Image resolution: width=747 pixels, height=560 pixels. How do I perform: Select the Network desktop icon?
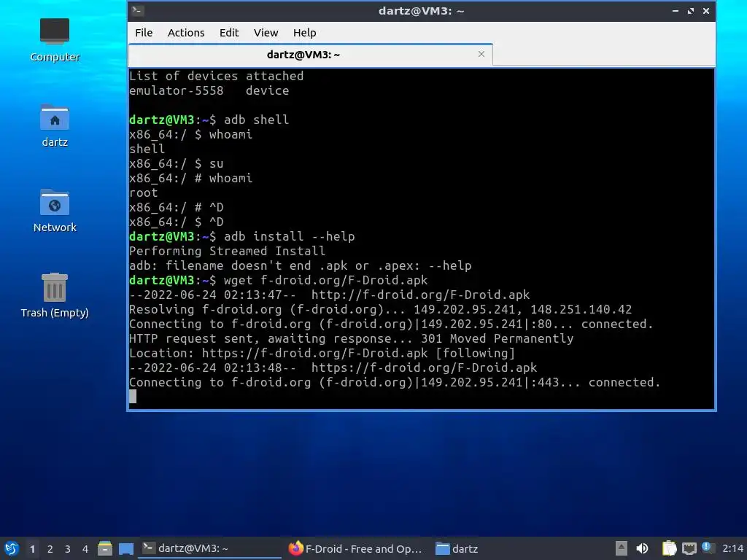tap(55, 211)
